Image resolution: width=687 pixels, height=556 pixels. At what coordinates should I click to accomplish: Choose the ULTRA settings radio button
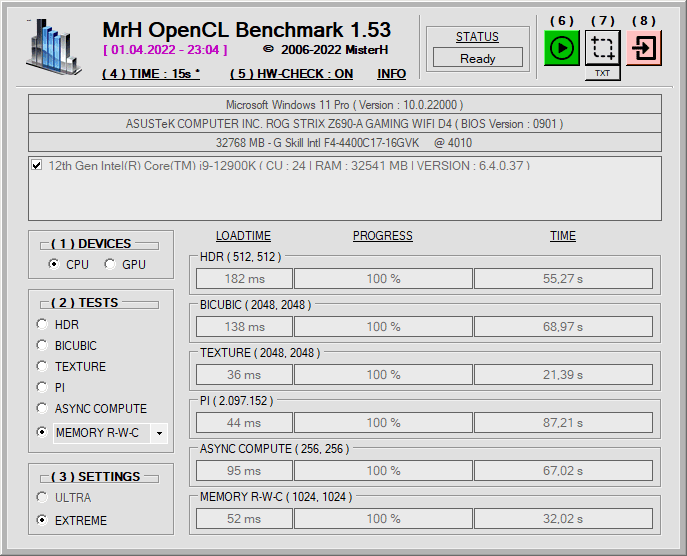point(42,497)
